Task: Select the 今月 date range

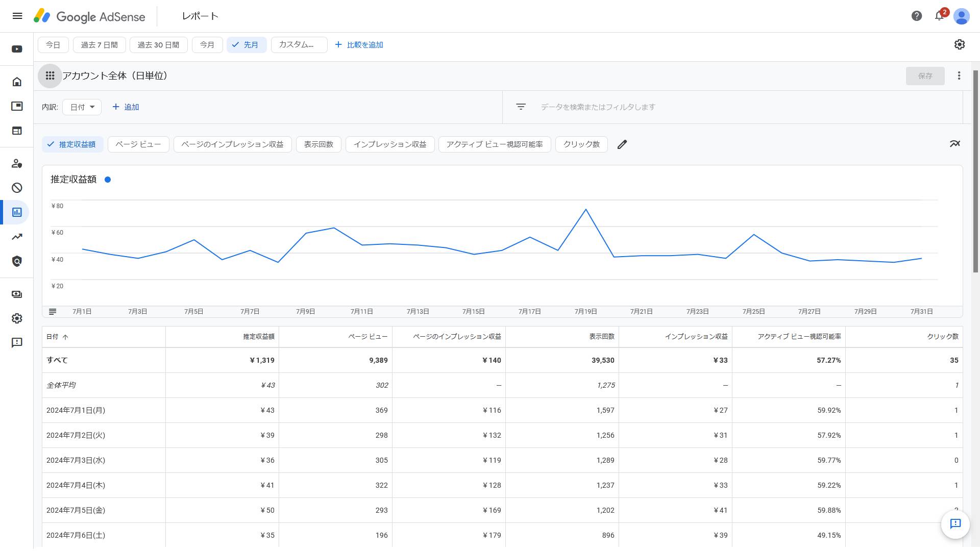Action: coord(207,45)
